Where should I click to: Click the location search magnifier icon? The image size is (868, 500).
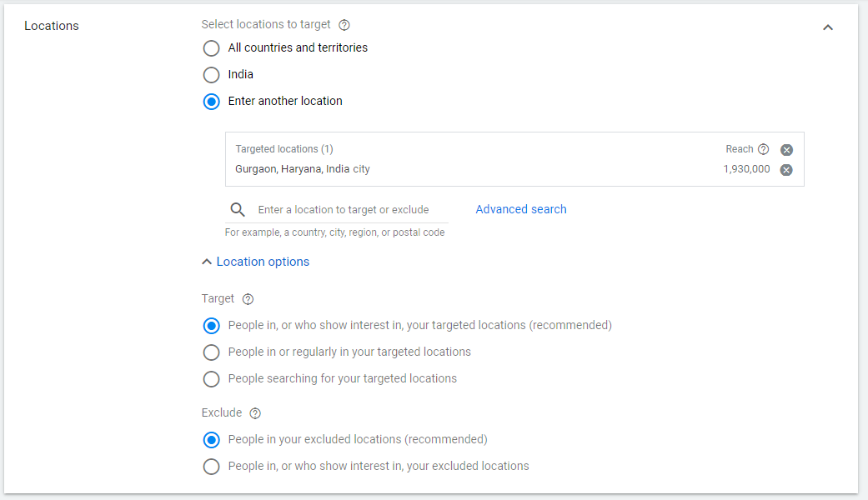238,209
